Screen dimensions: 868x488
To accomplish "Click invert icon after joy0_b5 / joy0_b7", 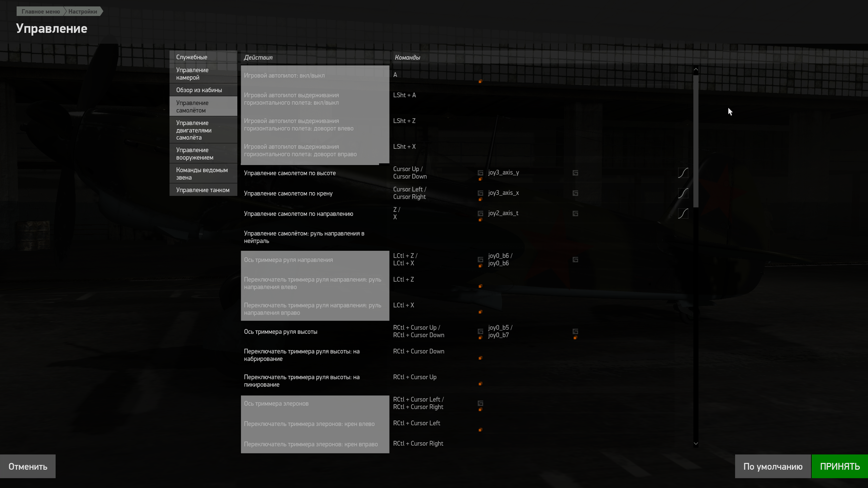I will click(575, 331).
